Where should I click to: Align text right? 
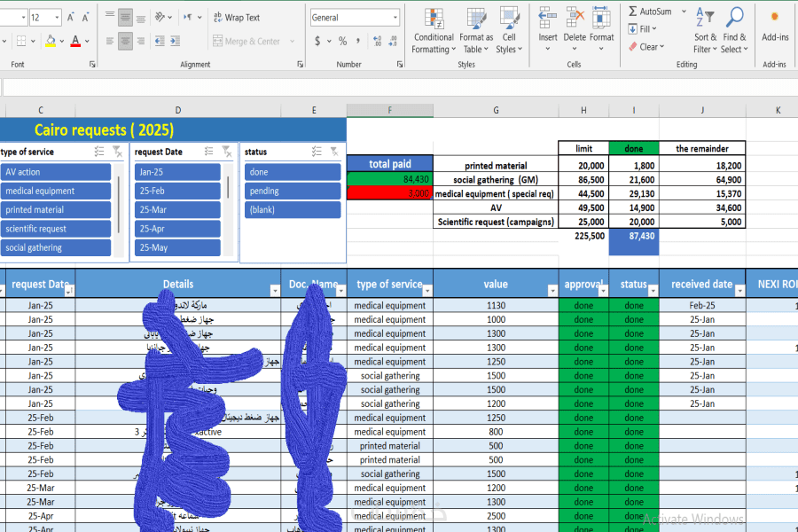(x=141, y=41)
